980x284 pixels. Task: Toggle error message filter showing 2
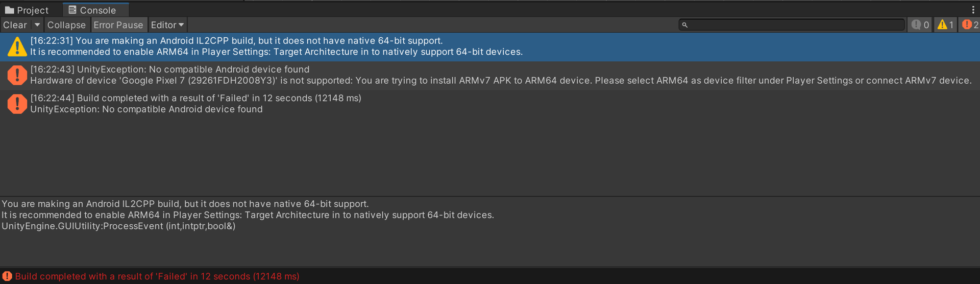[970, 25]
